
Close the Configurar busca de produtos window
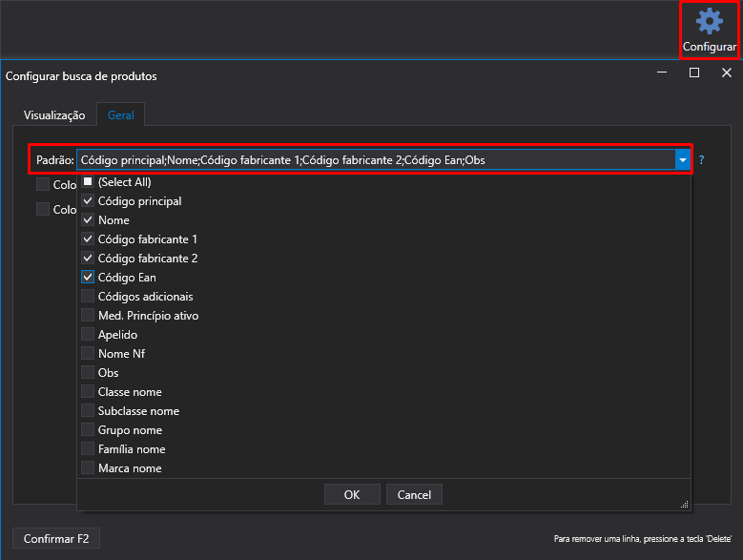click(727, 73)
